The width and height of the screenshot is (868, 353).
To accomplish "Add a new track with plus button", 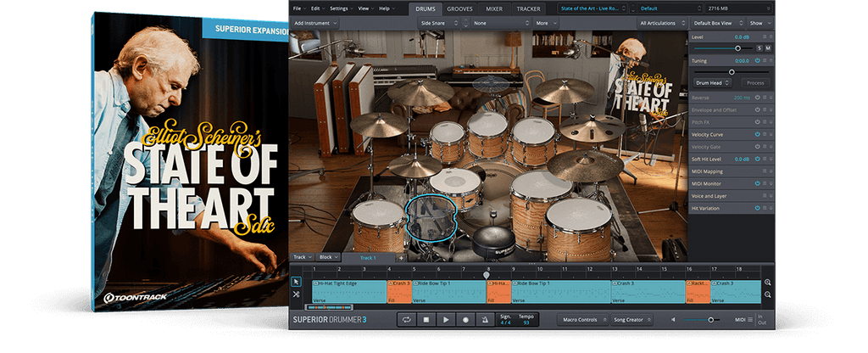I will (401, 258).
